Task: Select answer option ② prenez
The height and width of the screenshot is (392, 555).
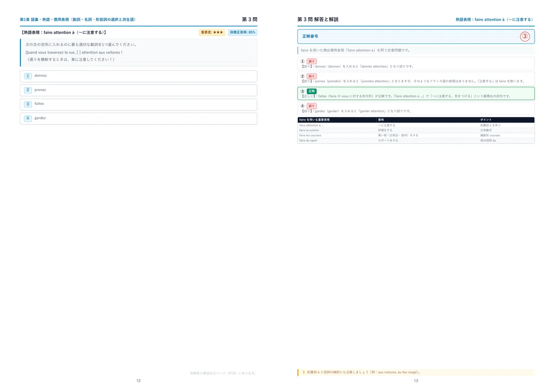Action: tap(138, 90)
